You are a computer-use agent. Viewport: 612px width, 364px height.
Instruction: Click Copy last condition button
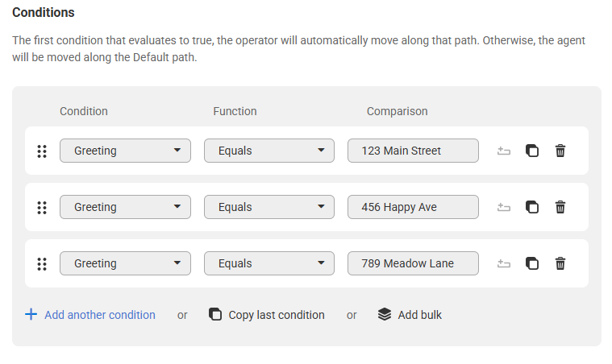pyautogui.click(x=267, y=315)
